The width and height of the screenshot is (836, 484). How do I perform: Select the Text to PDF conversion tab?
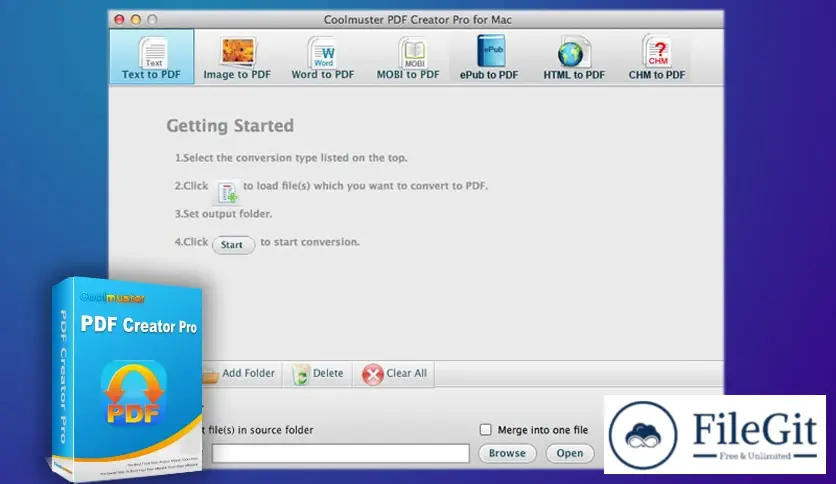(151, 57)
